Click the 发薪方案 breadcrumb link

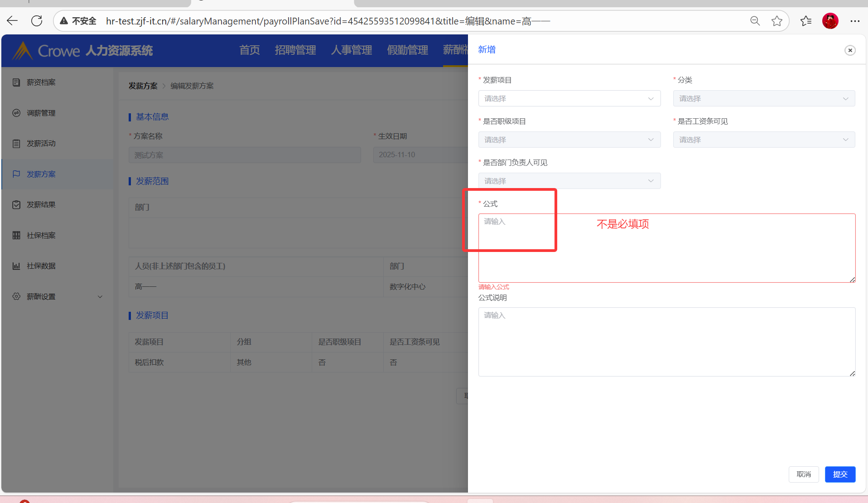tap(143, 86)
